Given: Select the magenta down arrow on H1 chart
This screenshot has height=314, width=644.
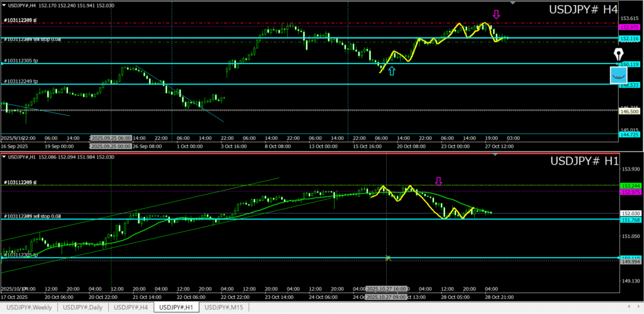Looking at the screenshot, I should (439, 181).
